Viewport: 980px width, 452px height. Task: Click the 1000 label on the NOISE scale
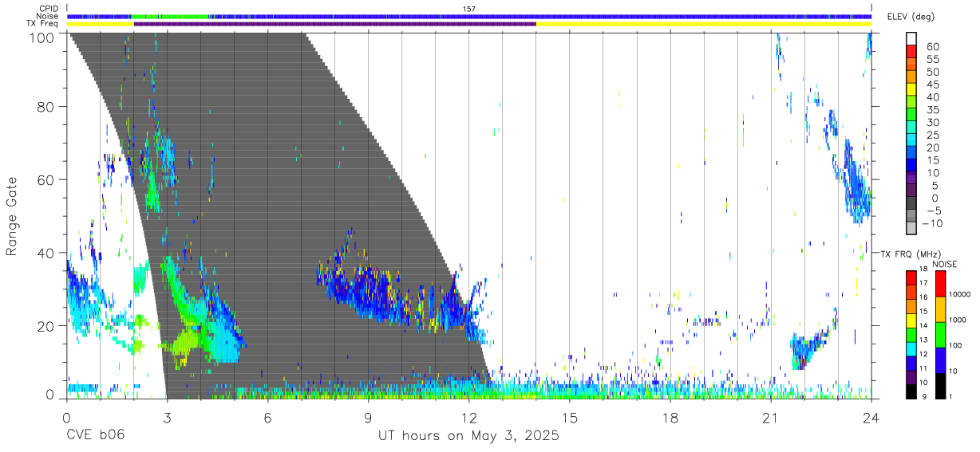958,320
